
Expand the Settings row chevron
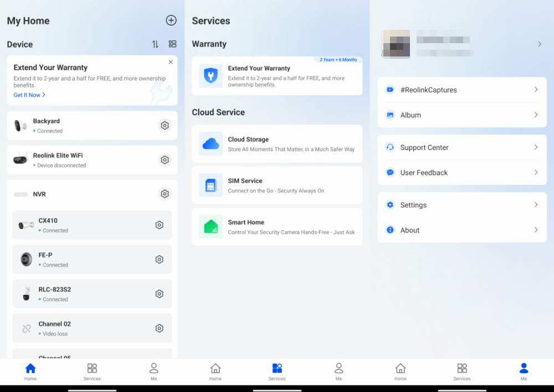536,205
